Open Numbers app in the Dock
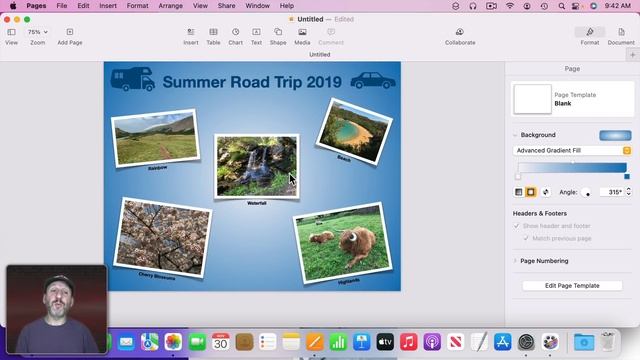 click(338, 342)
